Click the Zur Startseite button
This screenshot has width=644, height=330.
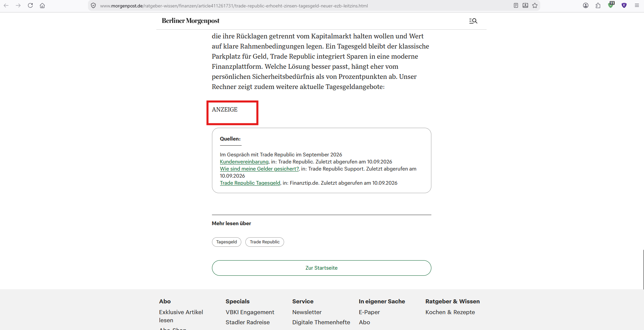(321, 268)
